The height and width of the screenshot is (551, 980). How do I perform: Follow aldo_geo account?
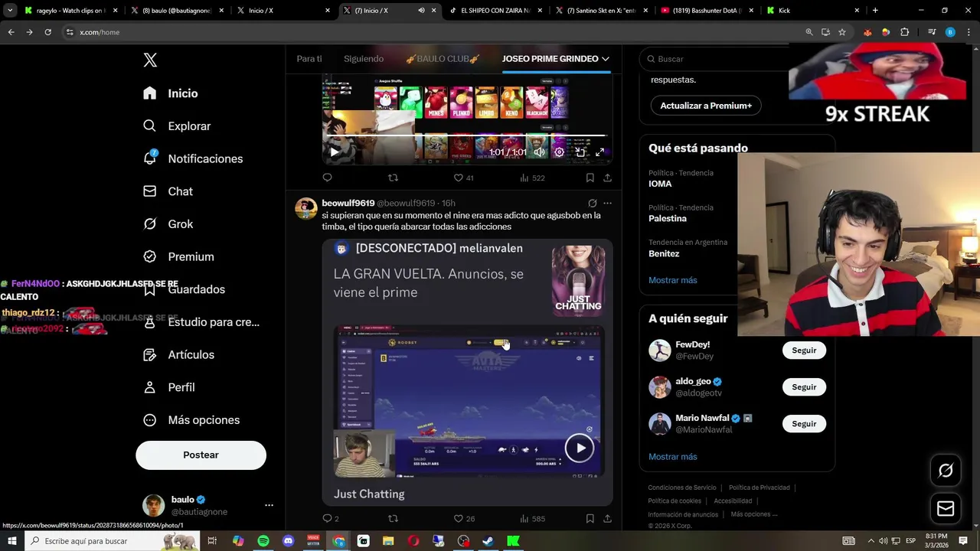click(804, 387)
